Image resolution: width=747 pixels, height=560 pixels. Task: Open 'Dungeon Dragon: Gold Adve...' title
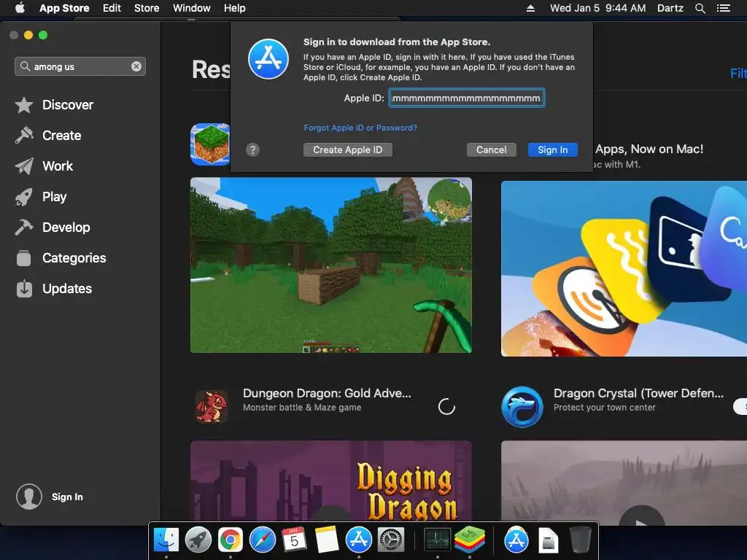(x=327, y=393)
